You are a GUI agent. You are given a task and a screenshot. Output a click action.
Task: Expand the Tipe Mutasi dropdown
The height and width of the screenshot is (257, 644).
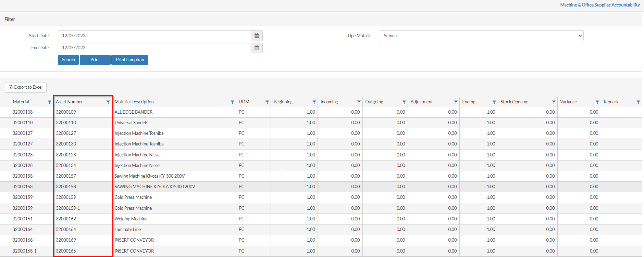click(481, 36)
